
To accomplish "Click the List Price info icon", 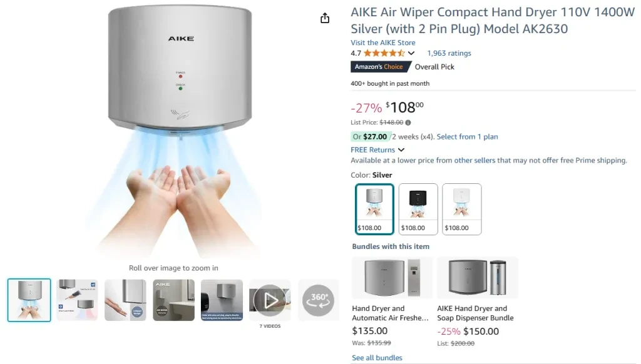I will [408, 123].
